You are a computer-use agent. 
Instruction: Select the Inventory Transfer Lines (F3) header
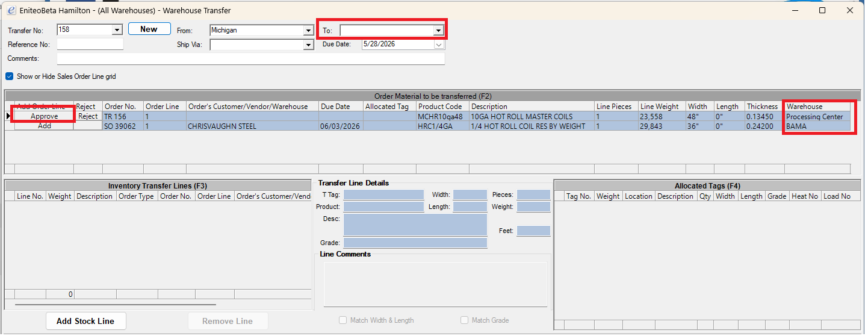158,186
